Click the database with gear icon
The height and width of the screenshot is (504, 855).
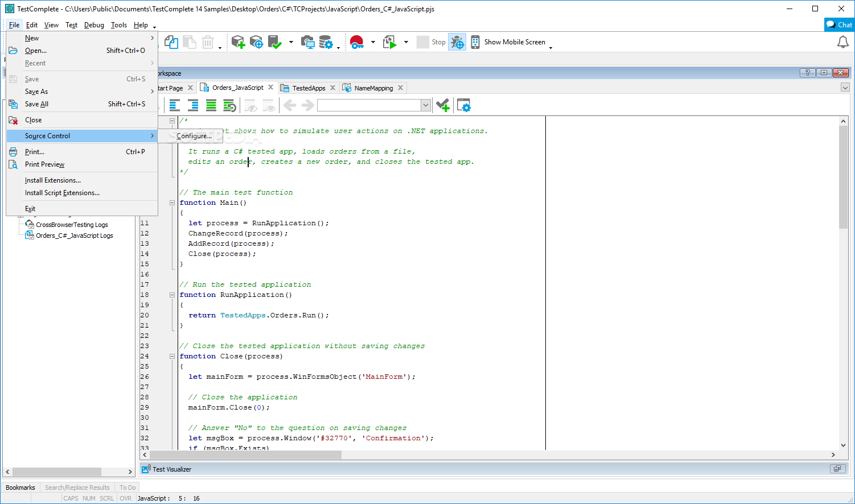[x=326, y=42]
